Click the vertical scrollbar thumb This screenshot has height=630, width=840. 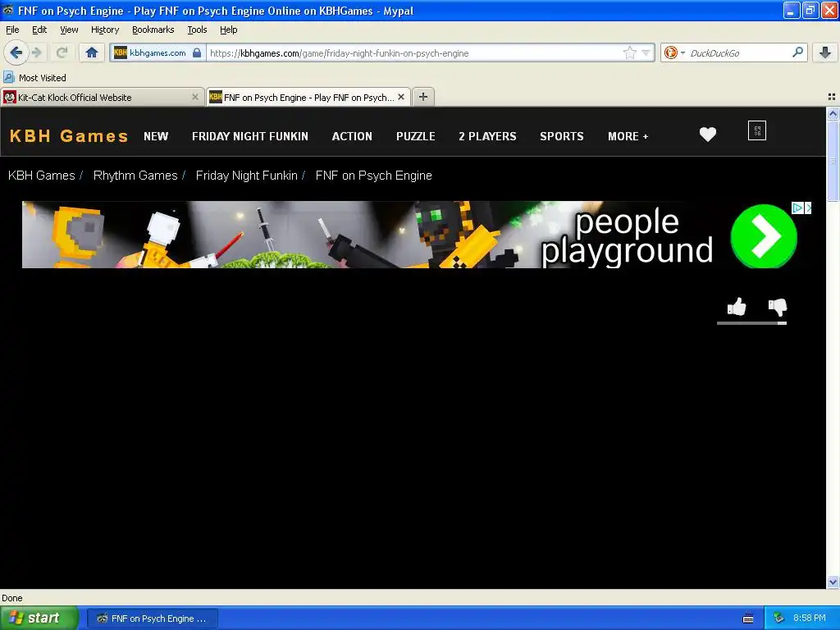(x=833, y=161)
